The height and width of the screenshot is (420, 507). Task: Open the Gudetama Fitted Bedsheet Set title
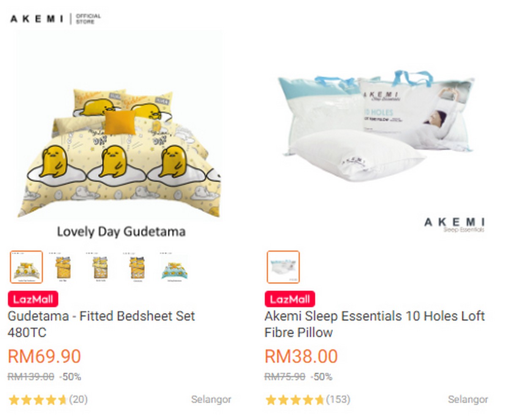tap(101, 324)
